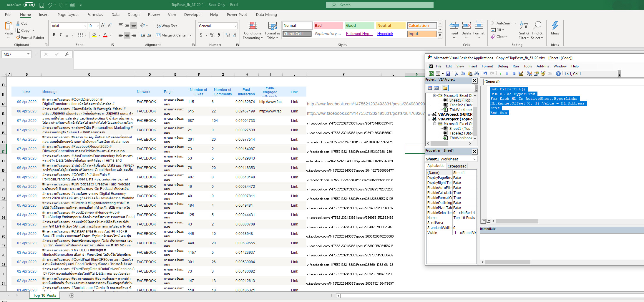Screen dimensions: 644x302
Task: Expand the General number format dropdown
Action: coord(235,26)
